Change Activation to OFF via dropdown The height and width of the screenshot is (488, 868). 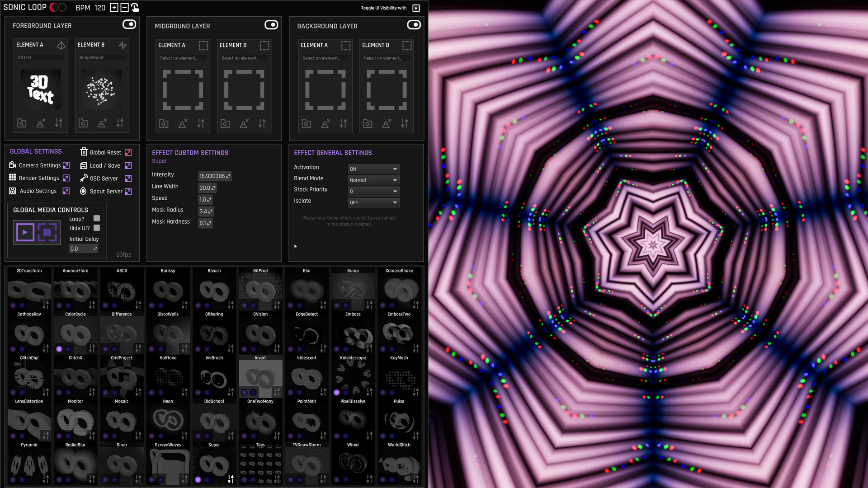tap(373, 169)
